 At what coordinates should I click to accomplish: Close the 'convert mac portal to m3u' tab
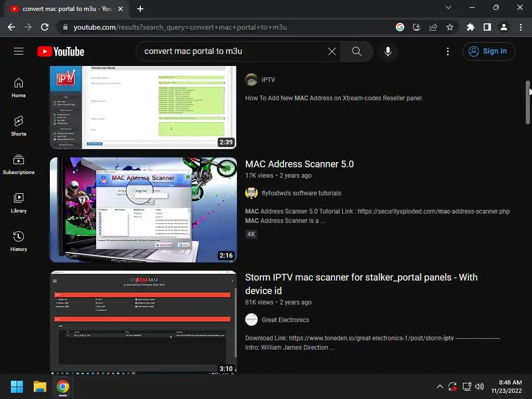tap(121, 9)
